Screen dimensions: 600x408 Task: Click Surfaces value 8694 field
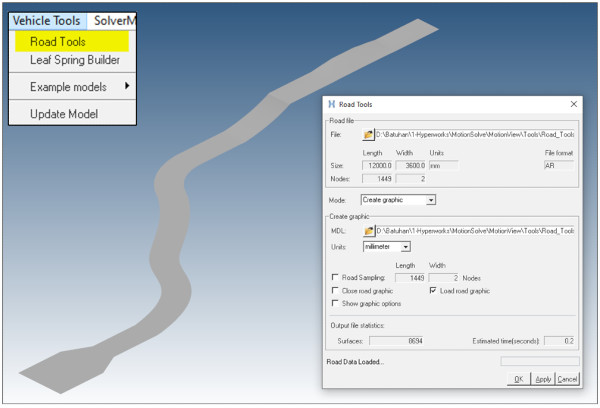coord(396,341)
